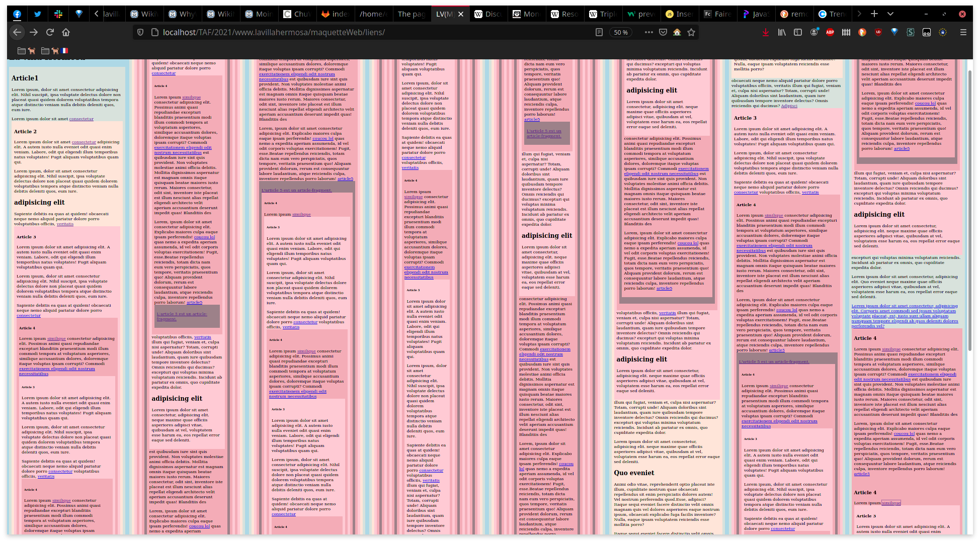980x543 pixels.
Task: Open page actions three-dots menu
Action: point(648,32)
